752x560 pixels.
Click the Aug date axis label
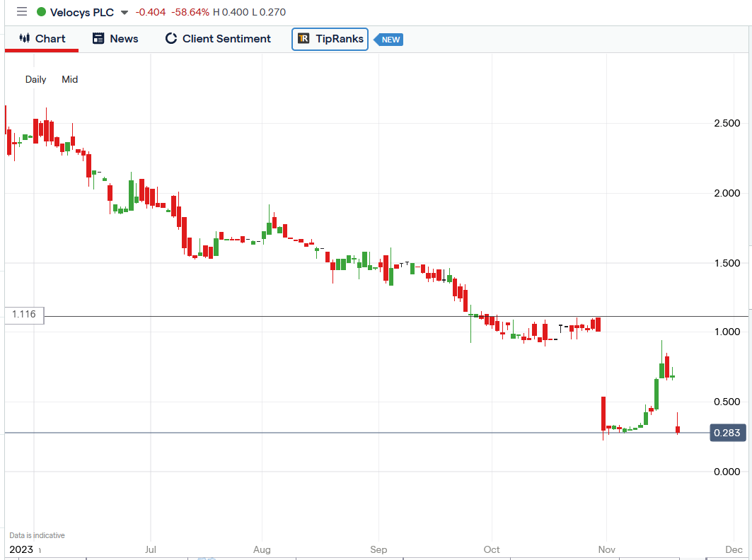[x=262, y=549]
